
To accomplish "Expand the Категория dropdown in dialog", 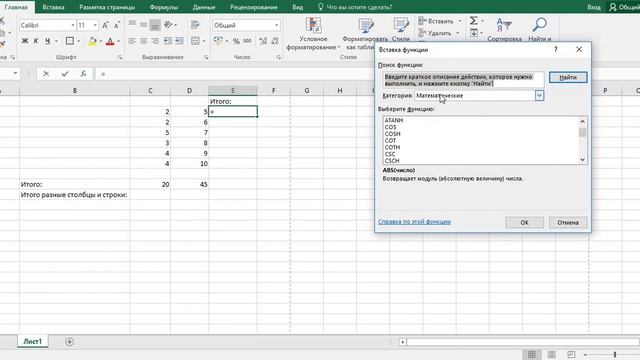I will pyautogui.click(x=539, y=96).
